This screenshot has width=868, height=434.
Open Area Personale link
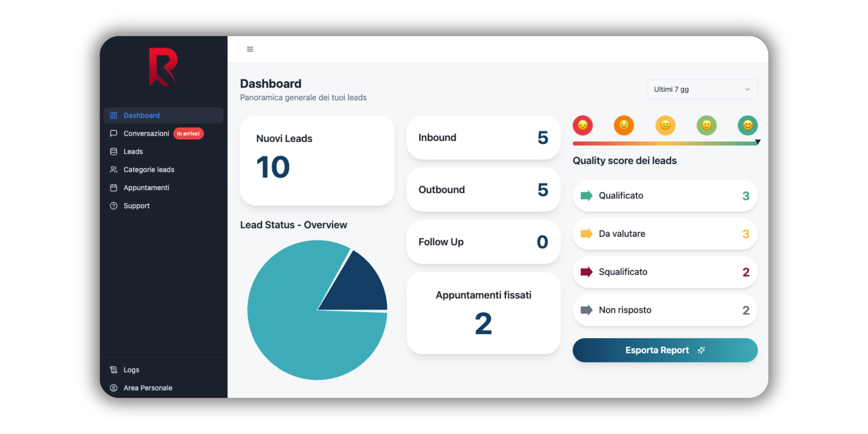[x=148, y=388]
